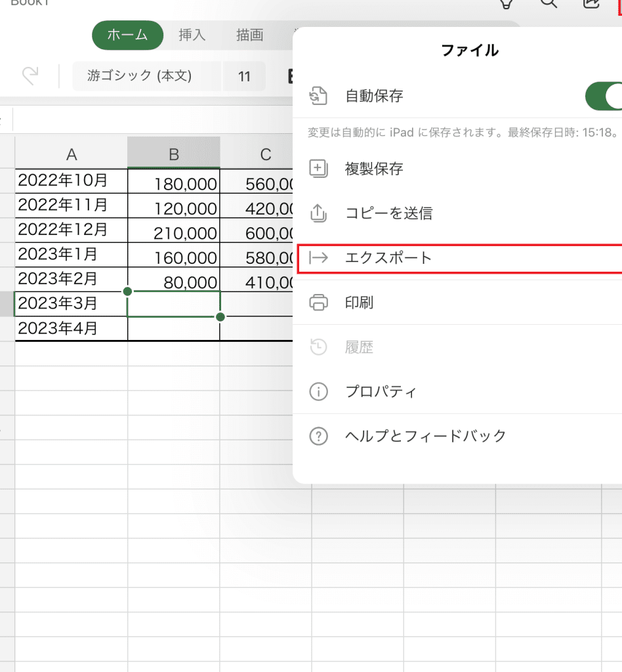Switch to the 挿入 tab
622x672 pixels.
click(x=192, y=35)
